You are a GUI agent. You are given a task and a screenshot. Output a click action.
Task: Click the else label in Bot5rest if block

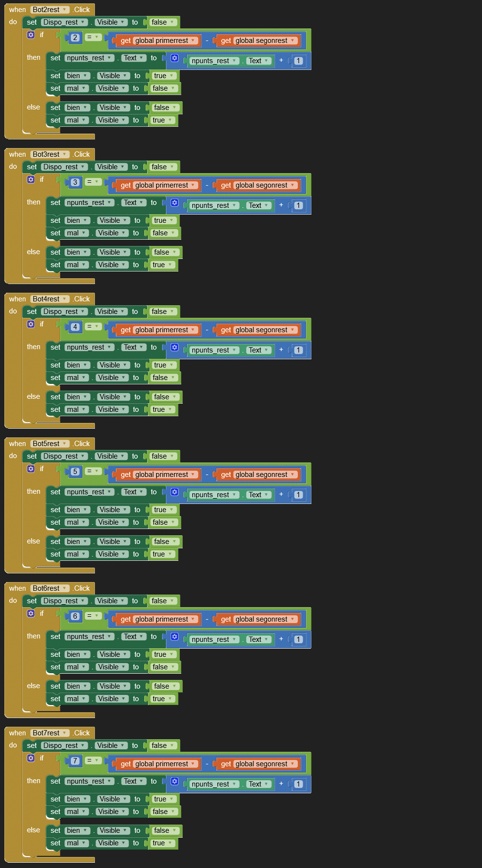click(x=33, y=541)
